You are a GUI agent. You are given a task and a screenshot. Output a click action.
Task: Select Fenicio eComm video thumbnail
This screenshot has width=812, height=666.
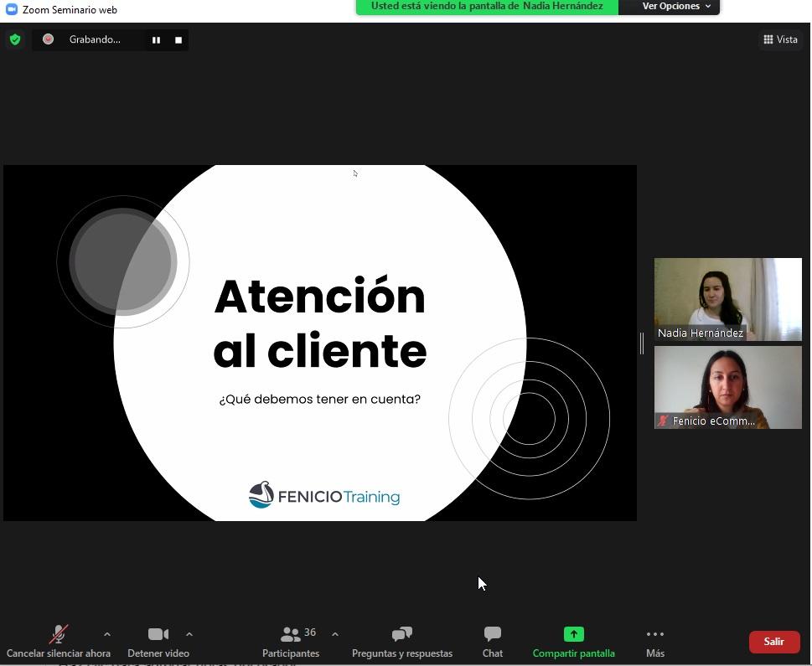(x=727, y=387)
